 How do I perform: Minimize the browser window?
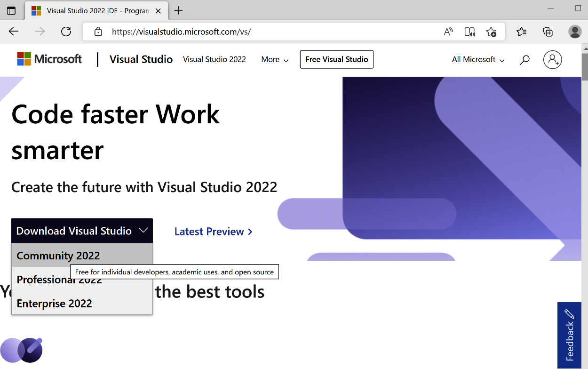(551, 8)
